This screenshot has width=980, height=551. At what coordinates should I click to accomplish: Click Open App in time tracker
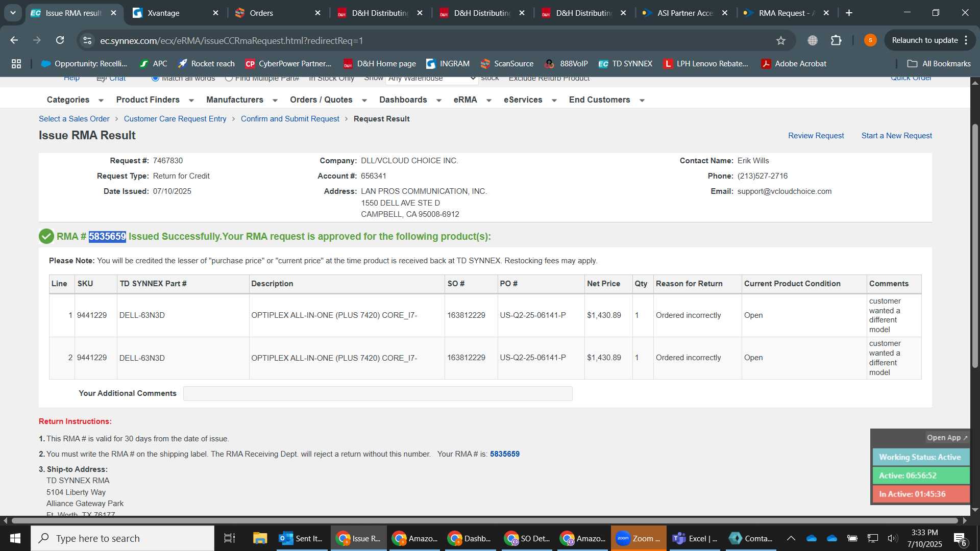[946, 438]
